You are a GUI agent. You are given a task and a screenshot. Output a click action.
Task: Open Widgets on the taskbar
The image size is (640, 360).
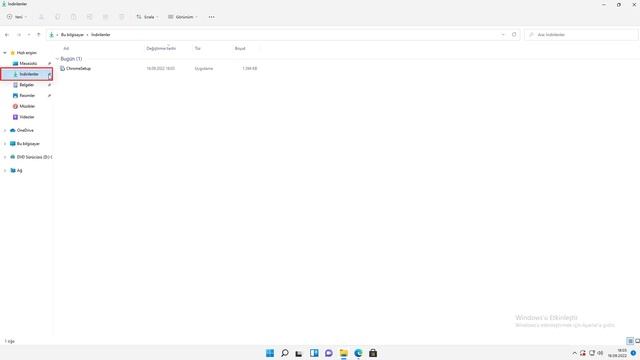(314, 353)
